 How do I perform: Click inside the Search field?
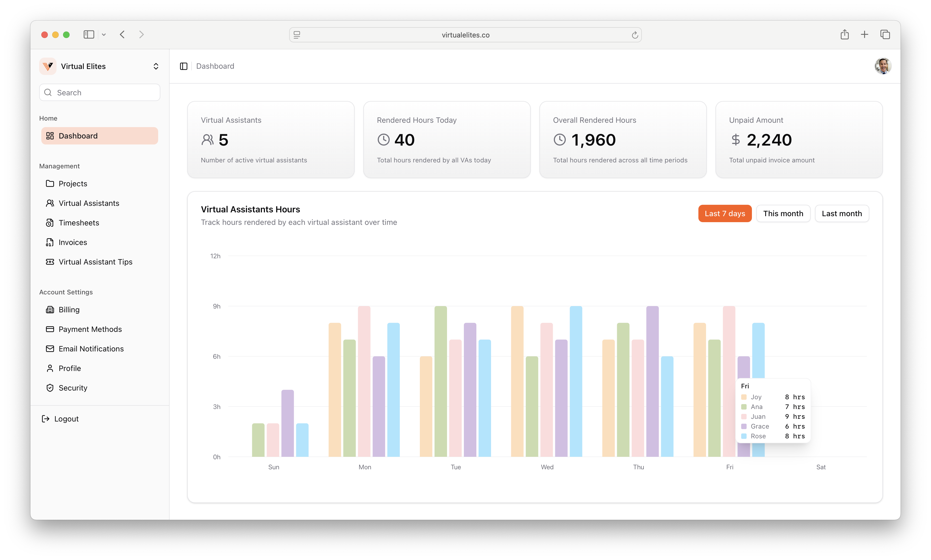(x=99, y=92)
